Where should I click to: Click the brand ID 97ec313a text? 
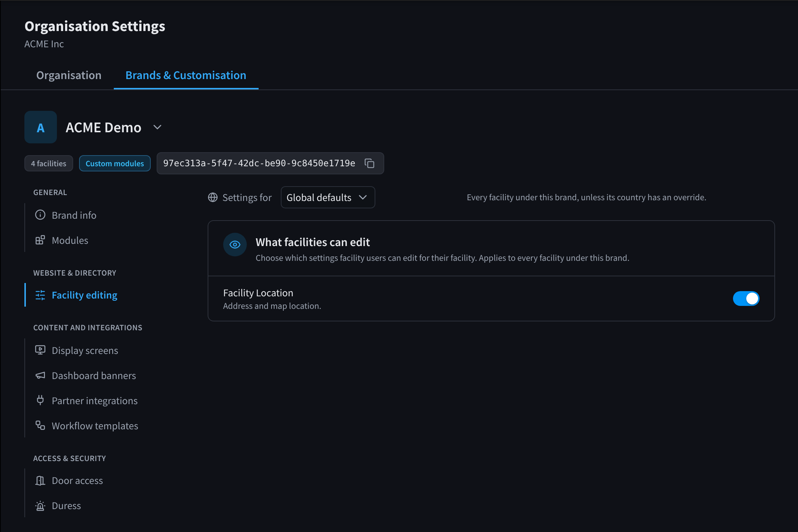click(x=259, y=163)
